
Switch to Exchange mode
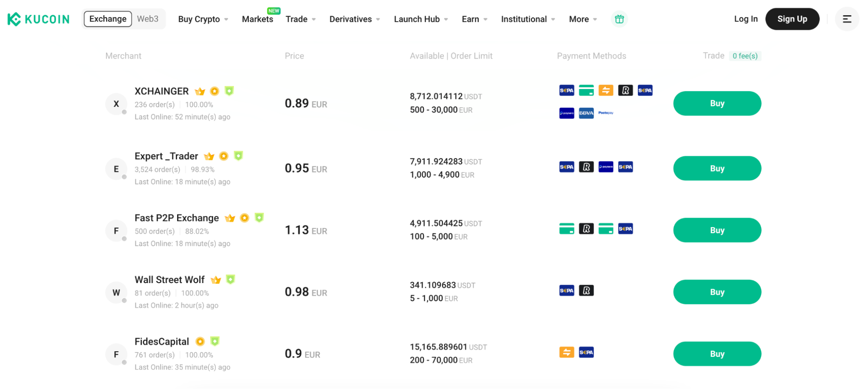108,19
